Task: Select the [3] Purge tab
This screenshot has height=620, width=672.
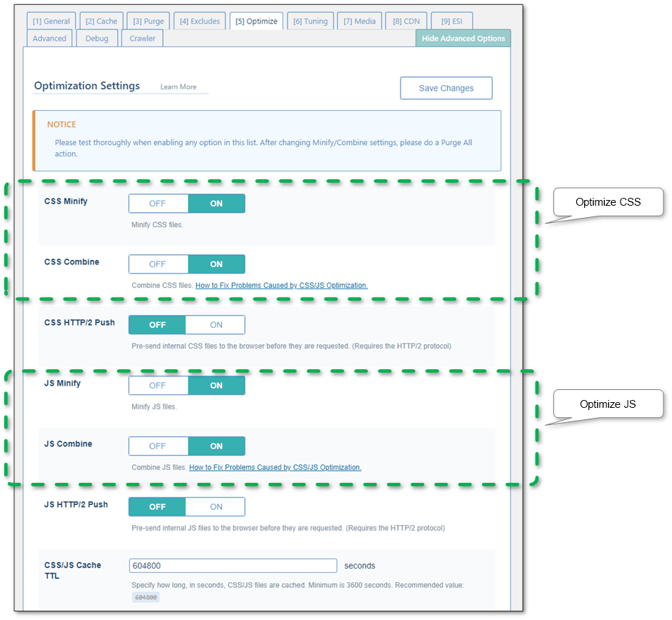Action: point(149,21)
